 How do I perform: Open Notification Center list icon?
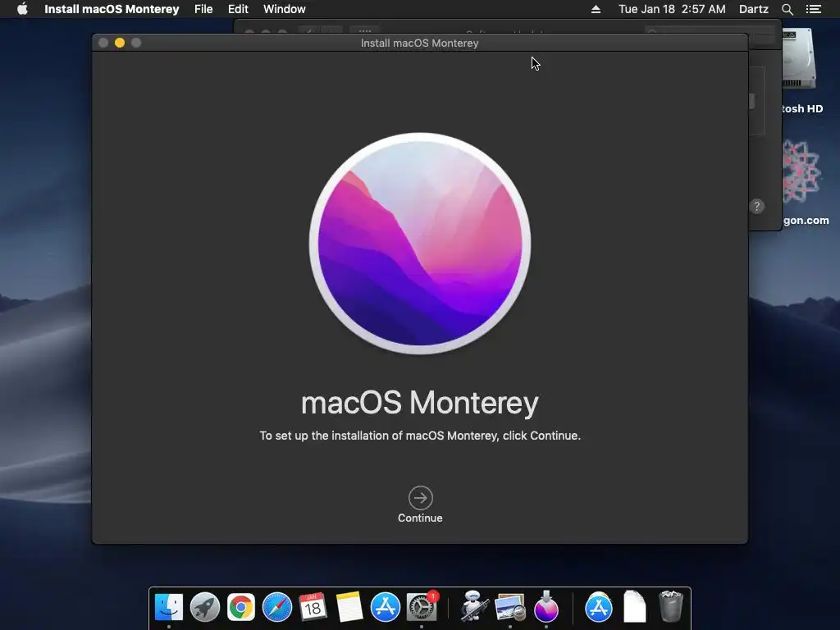813,9
